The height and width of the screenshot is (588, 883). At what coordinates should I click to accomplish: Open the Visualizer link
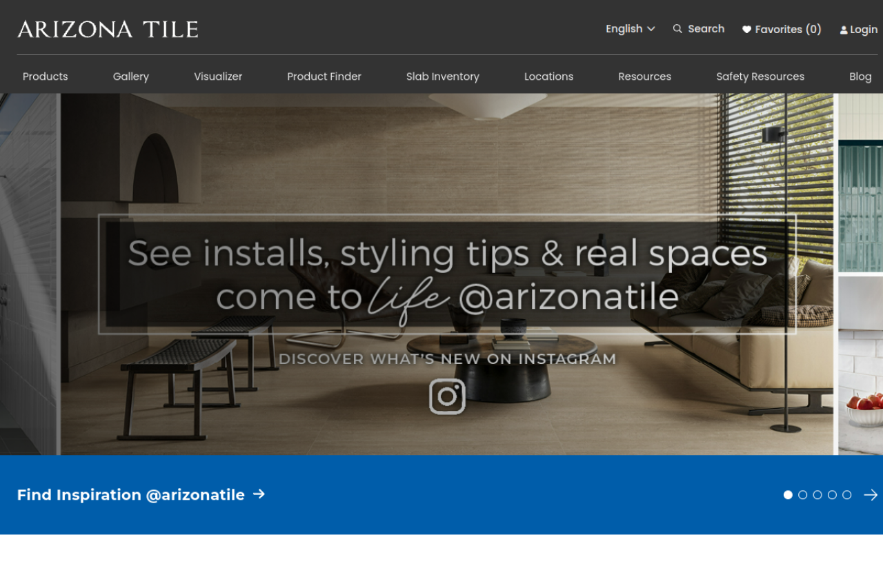[218, 77]
